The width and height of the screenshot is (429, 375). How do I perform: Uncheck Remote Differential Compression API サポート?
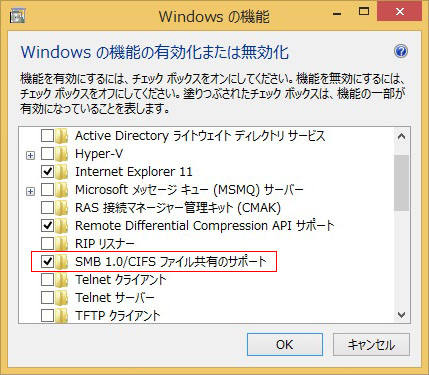coord(47,226)
